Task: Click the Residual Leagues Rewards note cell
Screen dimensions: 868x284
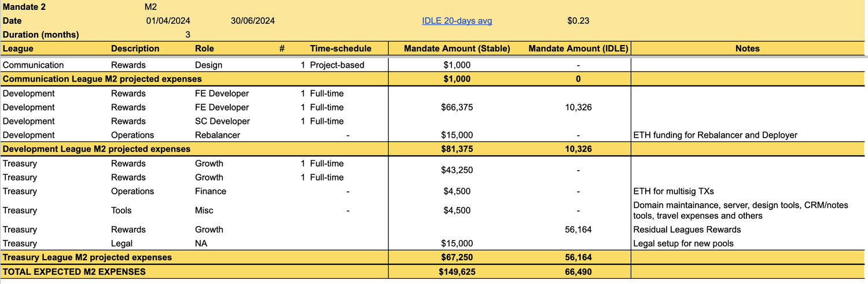Action: point(687,230)
